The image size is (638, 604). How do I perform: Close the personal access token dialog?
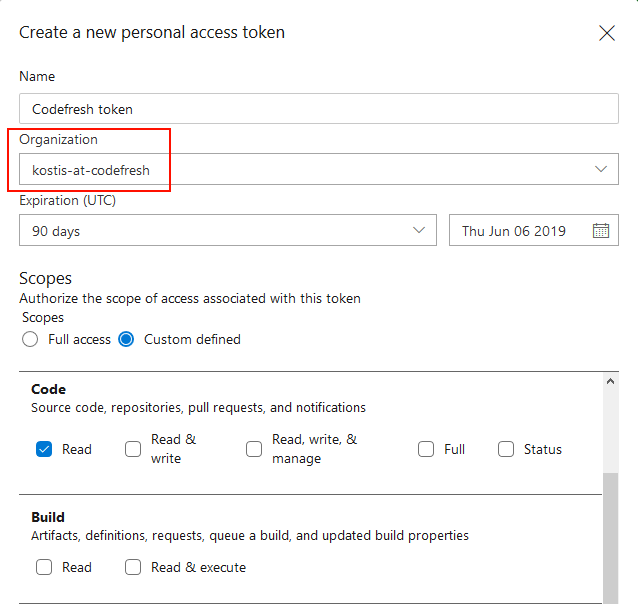point(606,33)
